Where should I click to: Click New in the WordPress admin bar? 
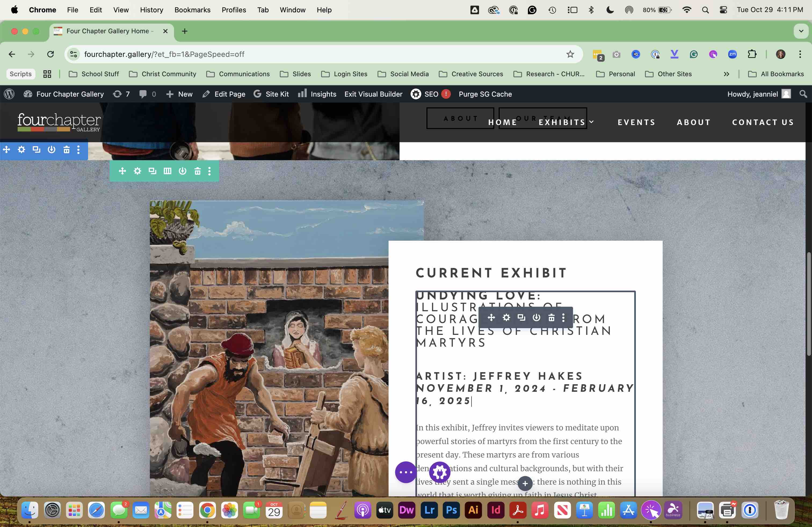click(179, 94)
